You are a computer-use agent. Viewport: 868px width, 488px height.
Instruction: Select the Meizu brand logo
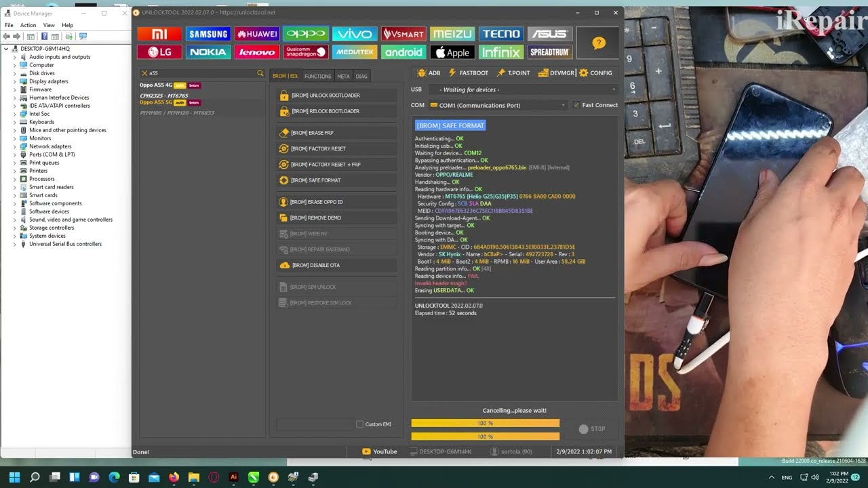(452, 34)
